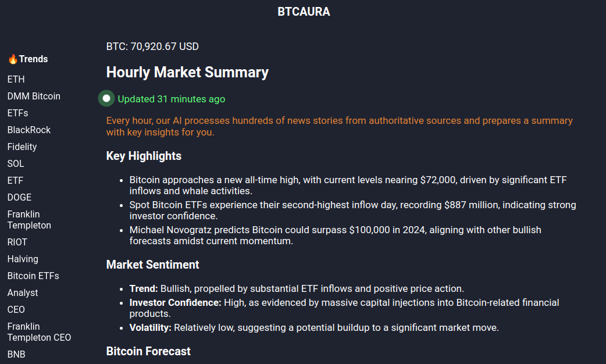Image resolution: width=606 pixels, height=364 pixels.
Task: Open the BlackRock trend
Action: pos(29,130)
